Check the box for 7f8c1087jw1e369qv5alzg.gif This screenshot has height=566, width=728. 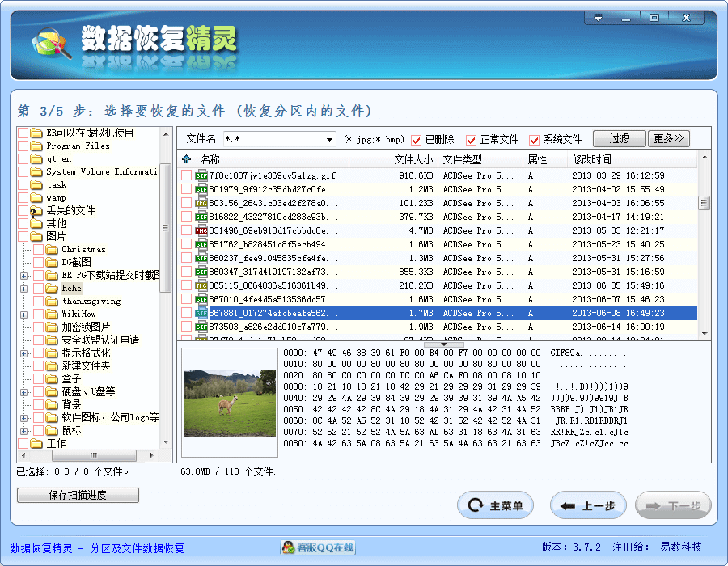click(x=187, y=175)
